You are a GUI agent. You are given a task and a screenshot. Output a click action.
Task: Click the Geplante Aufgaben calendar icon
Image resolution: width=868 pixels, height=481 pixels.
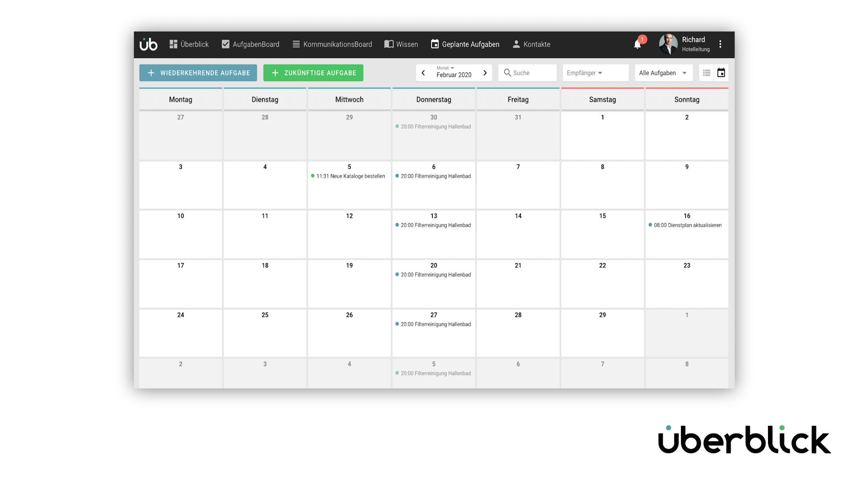(434, 44)
